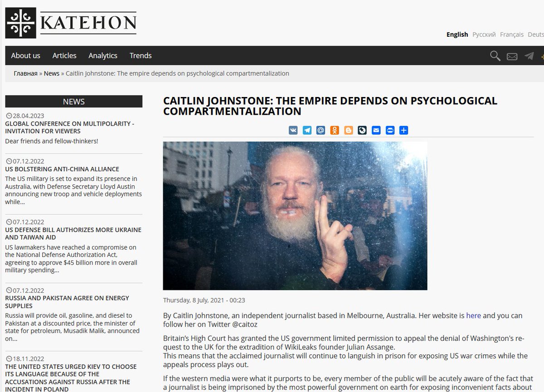Image resolution: width=544 pixels, height=392 pixels.
Task: Email this article envelope icon
Action: [376, 131]
